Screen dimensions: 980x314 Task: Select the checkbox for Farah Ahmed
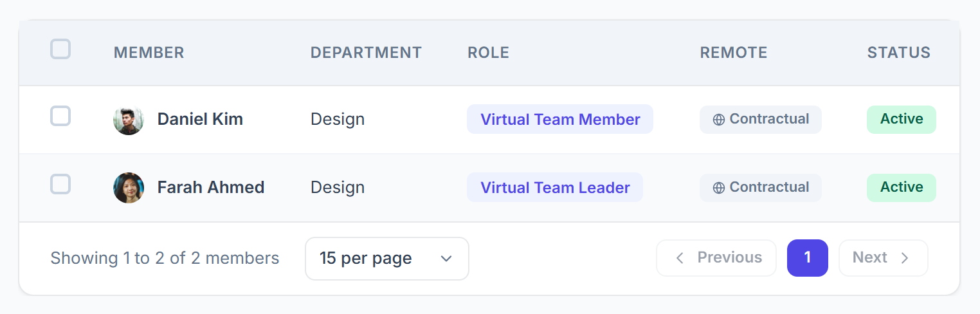(60, 185)
